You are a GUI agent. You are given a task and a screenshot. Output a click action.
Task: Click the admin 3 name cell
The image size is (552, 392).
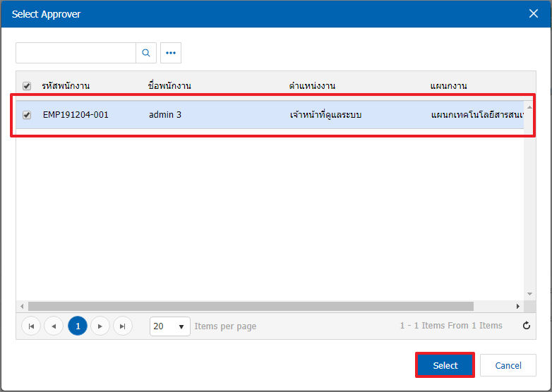coord(165,115)
